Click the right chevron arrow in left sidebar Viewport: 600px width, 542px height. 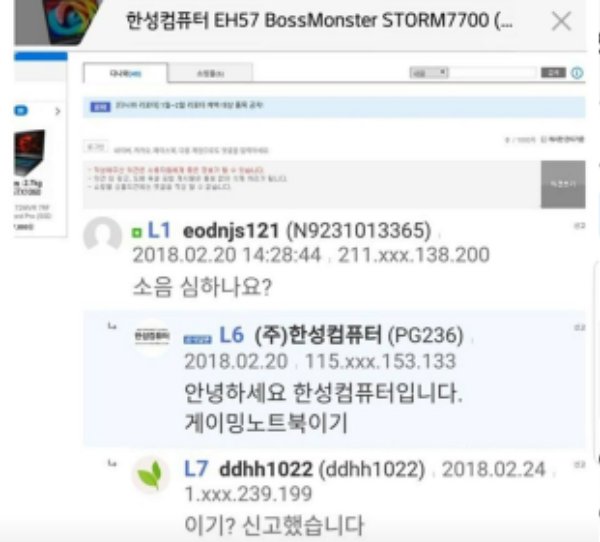pyautogui.click(x=58, y=111)
